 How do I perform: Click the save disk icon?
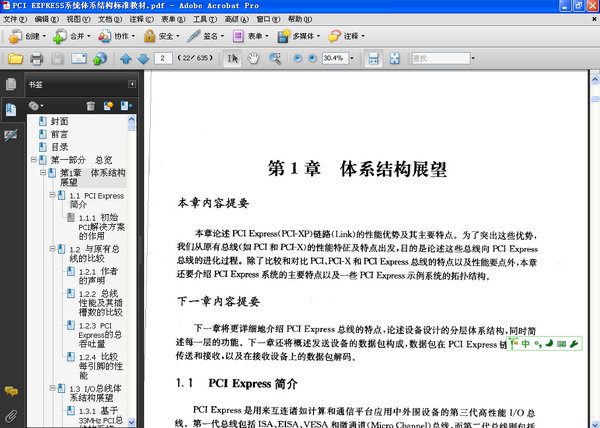57,59
